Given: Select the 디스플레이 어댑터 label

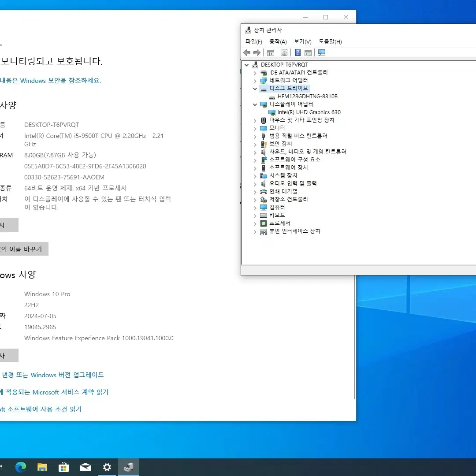Looking at the screenshot, I should coord(291,104).
